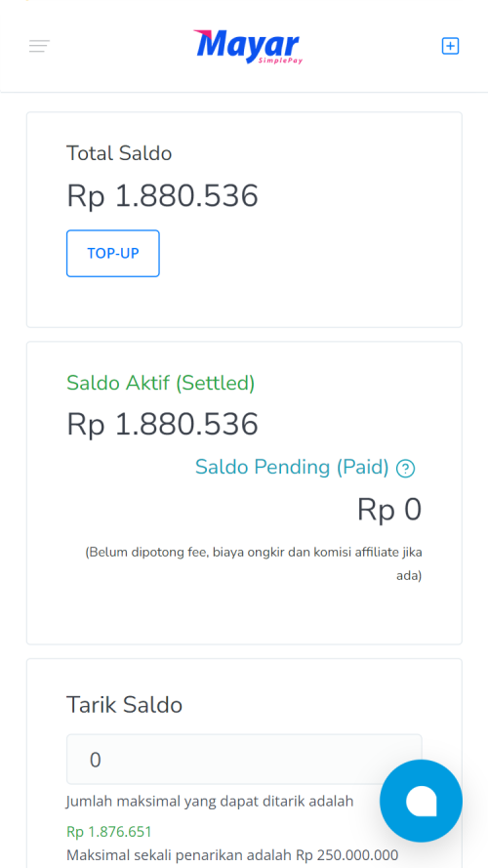Click the Saldo Pending (Paid) label
Viewport: 488px width, 868px height.
(292, 468)
